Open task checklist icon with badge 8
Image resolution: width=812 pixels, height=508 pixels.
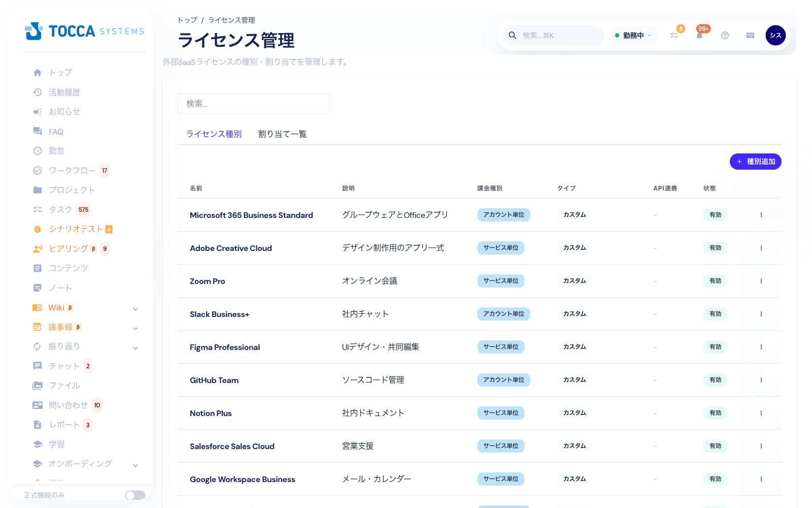674,35
